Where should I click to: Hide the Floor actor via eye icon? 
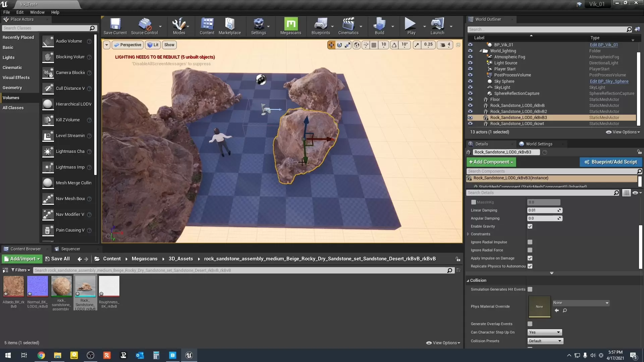coord(470,100)
